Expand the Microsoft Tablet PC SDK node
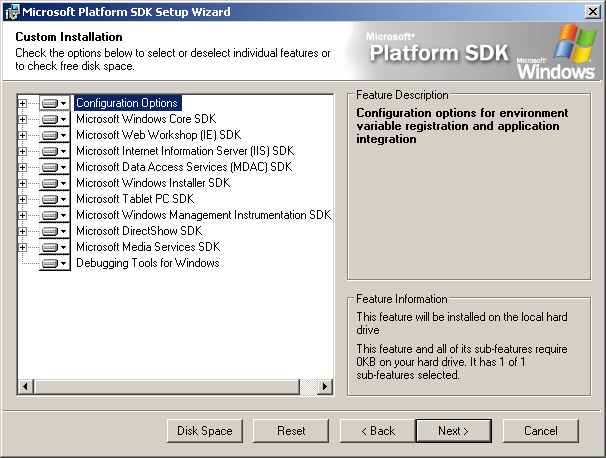 coord(22,199)
